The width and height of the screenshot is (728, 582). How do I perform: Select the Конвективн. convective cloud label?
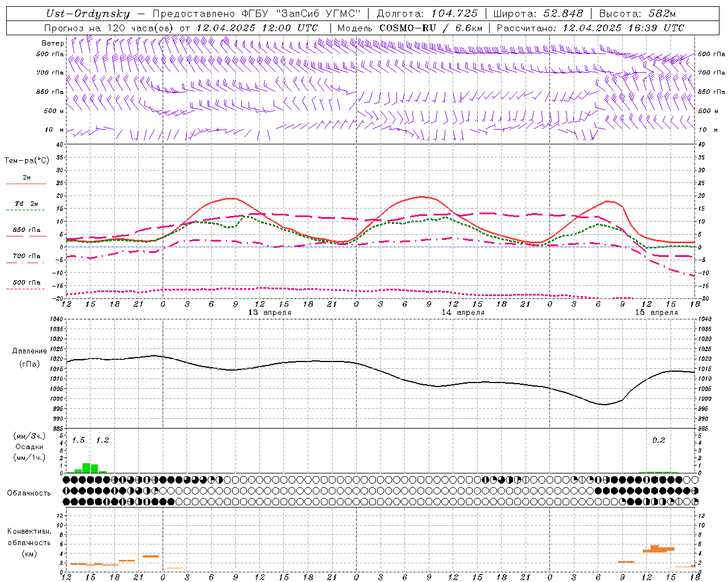point(30,531)
